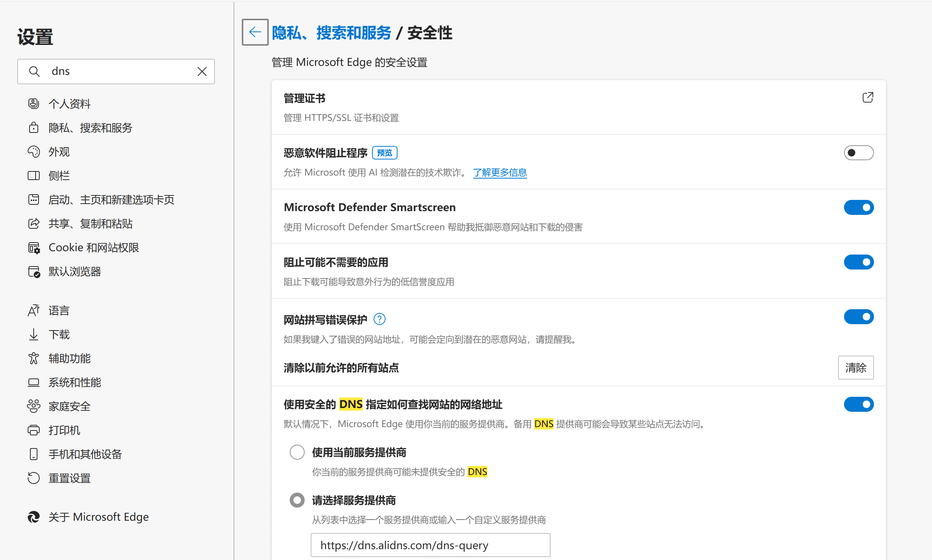Click the icon beside 启动、主页和新建选项卡页
932x560 pixels.
tap(34, 199)
